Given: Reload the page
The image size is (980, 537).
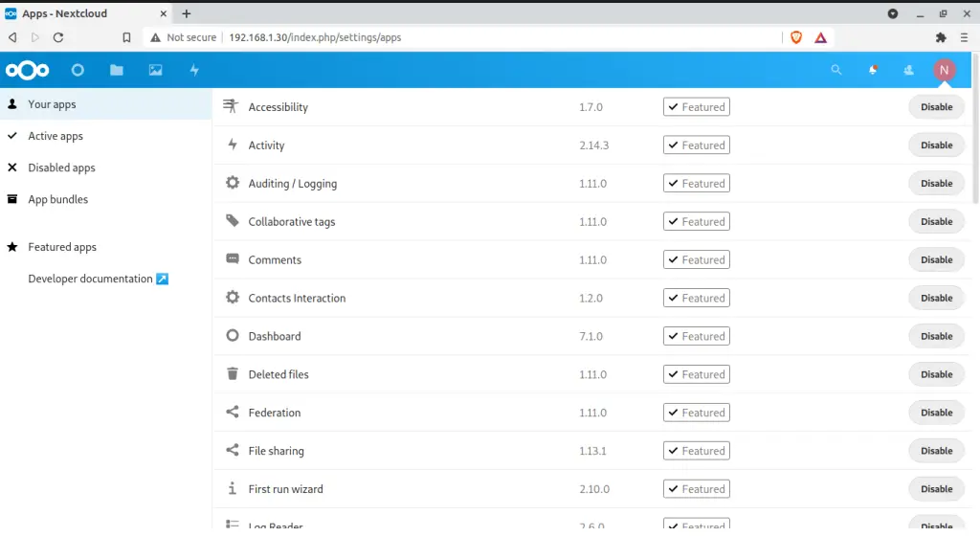Looking at the screenshot, I should (x=58, y=37).
